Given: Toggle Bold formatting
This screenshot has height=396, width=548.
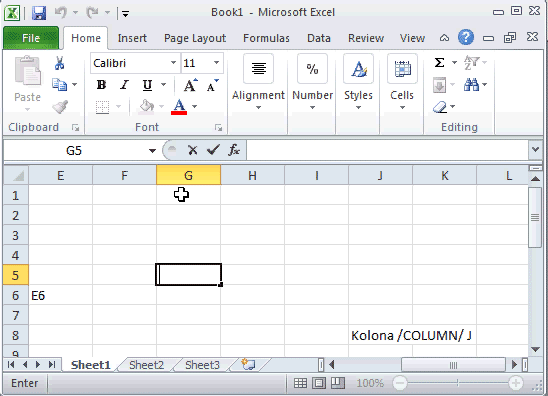Looking at the screenshot, I should 101,85.
